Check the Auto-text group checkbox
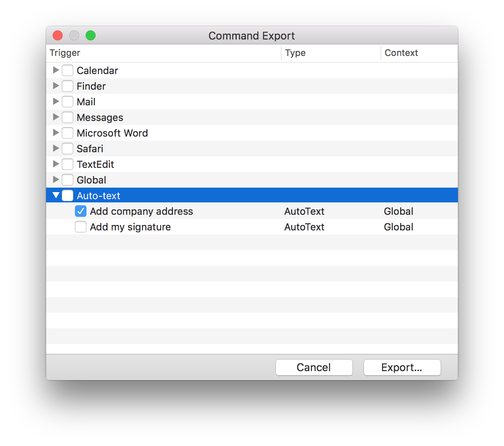Image resolution: width=504 pixels, height=446 pixels. point(68,195)
